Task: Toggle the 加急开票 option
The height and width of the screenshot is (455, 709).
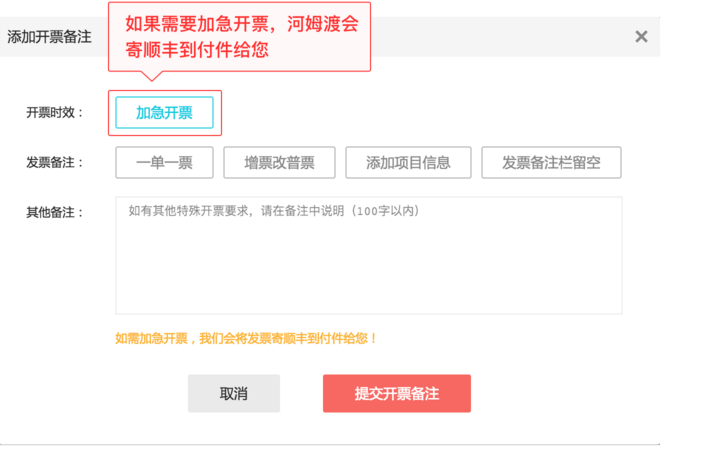Action: pyautogui.click(x=164, y=113)
